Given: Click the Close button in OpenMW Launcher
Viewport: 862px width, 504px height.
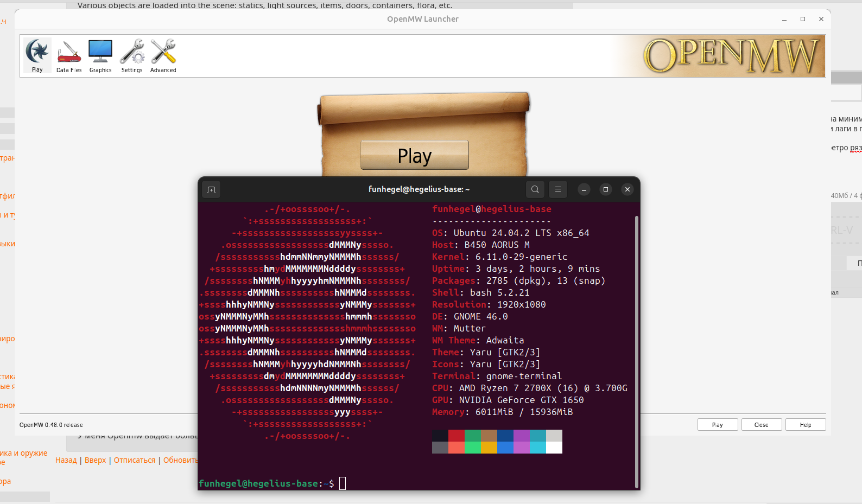Looking at the screenshot, I should pyautogui.click(x=762, y=425).
